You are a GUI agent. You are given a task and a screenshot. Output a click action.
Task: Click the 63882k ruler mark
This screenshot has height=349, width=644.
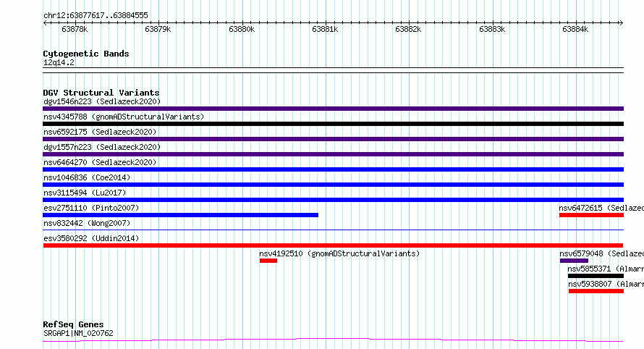[408, 29]
